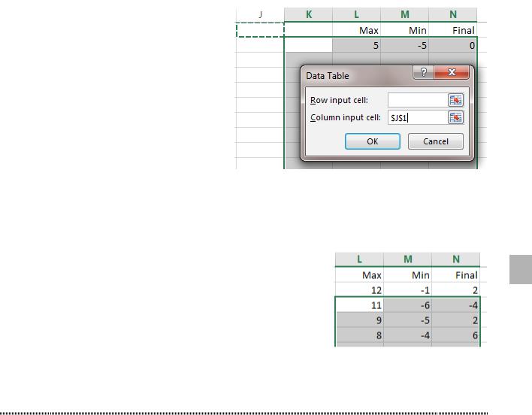532x415 pixels.
Task: Select column M header in lower sheet
Action: click(x=407, y=259)
